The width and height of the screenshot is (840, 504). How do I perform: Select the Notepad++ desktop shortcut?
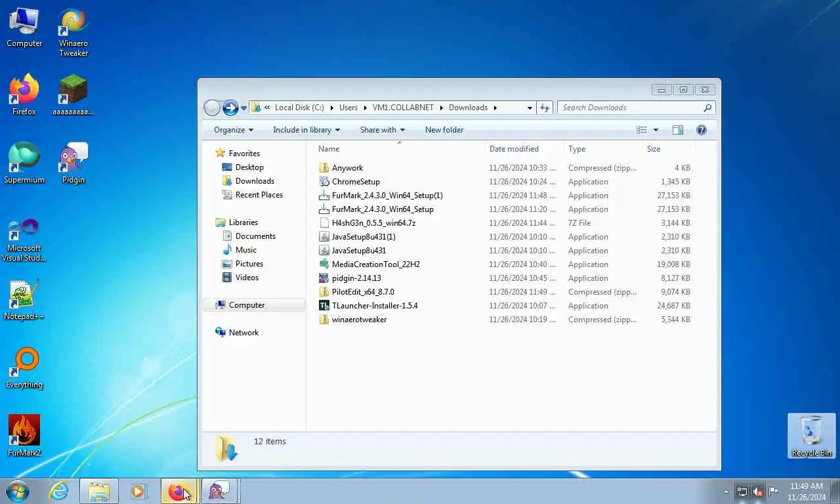(x=24, y=300)
